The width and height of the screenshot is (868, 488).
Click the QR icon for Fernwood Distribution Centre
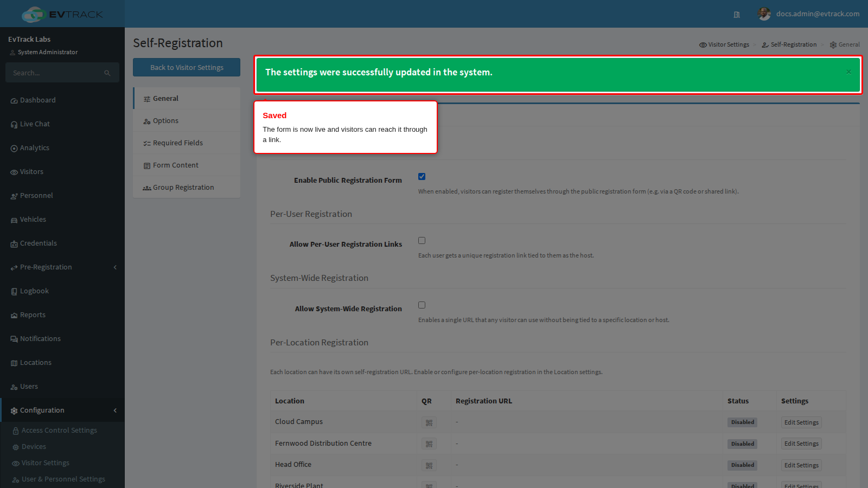(x=429, y=444)
